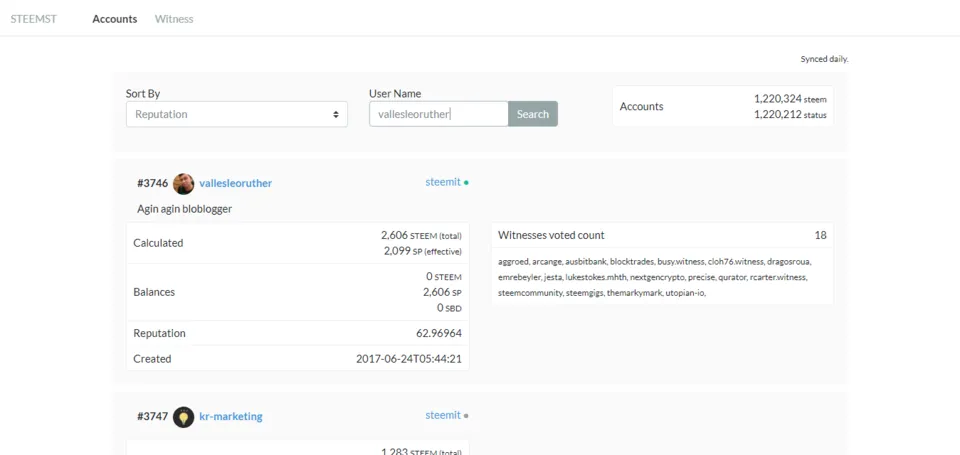Image resolution: width=960 pixels, height=455 pixels.
Task: Select the 'Sort By' label
Action: [143, 94]
